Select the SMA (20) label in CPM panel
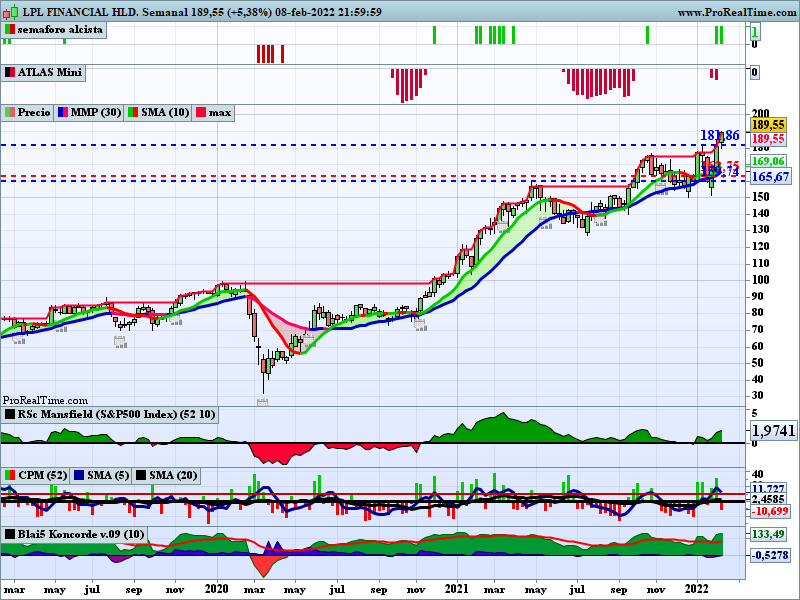 (x=166, y=476)
